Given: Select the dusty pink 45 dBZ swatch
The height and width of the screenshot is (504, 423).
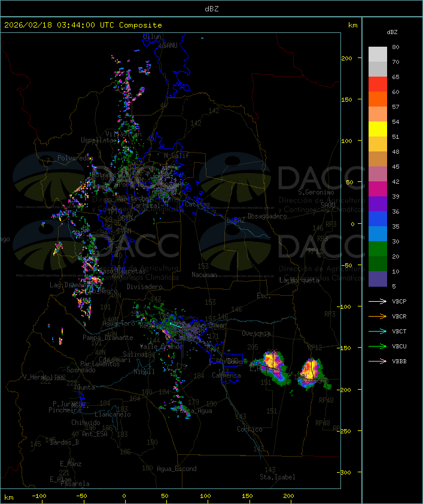Looking at the screenshot, I should tap(378, 174).
